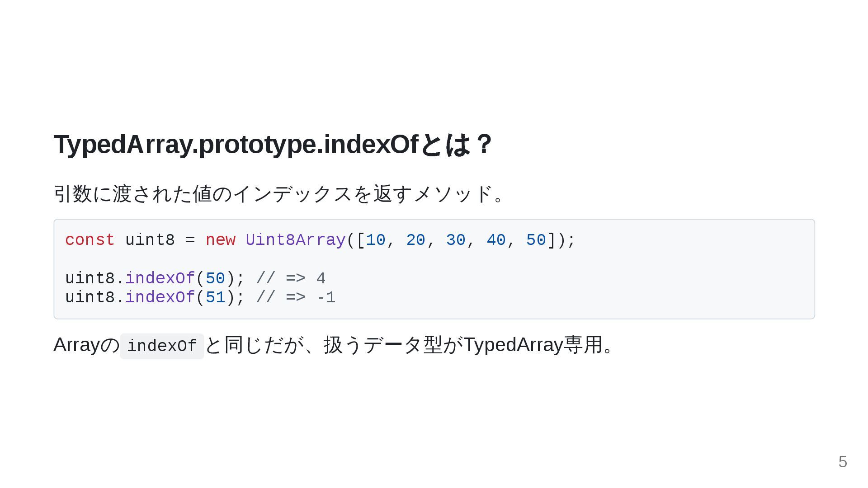Click the inline "indexOf" code badge

[162, 346]
